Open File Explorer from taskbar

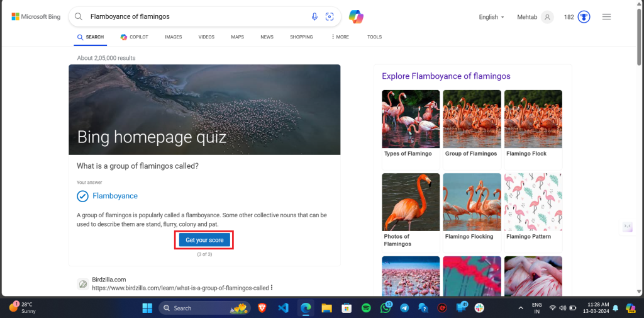pos(326,308)
